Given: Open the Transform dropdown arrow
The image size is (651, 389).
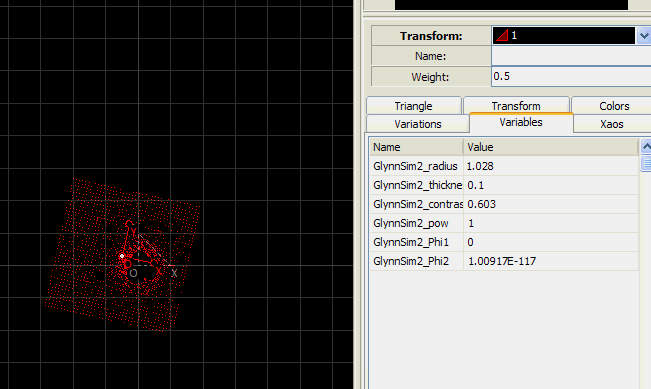Looking at the screenshot, I should [644, 36].
